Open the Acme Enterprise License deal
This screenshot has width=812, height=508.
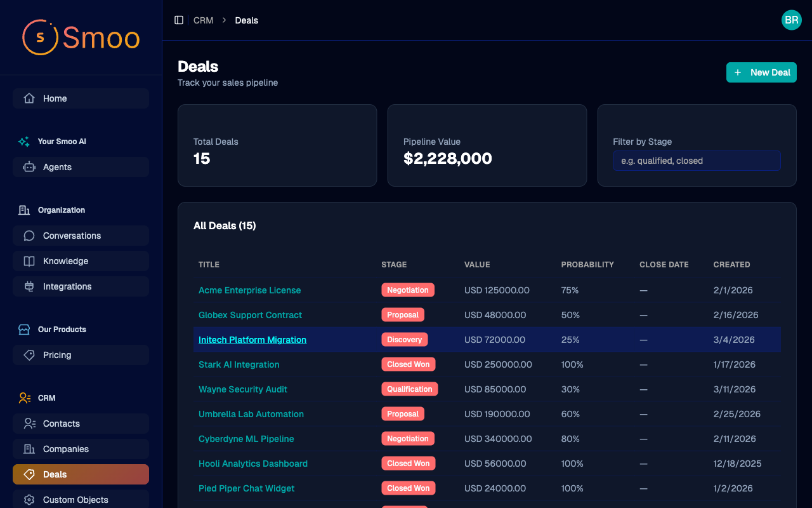click(249, 290)
